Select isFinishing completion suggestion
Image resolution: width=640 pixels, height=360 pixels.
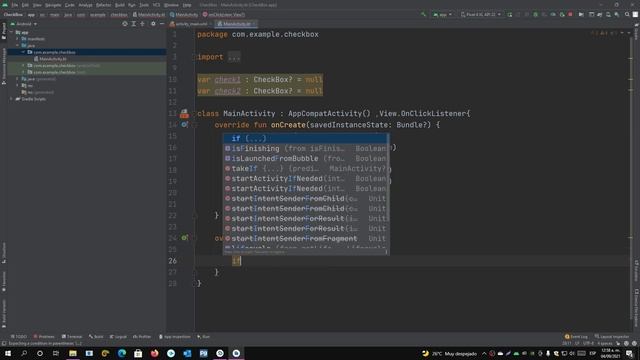(x=305, y=148)
